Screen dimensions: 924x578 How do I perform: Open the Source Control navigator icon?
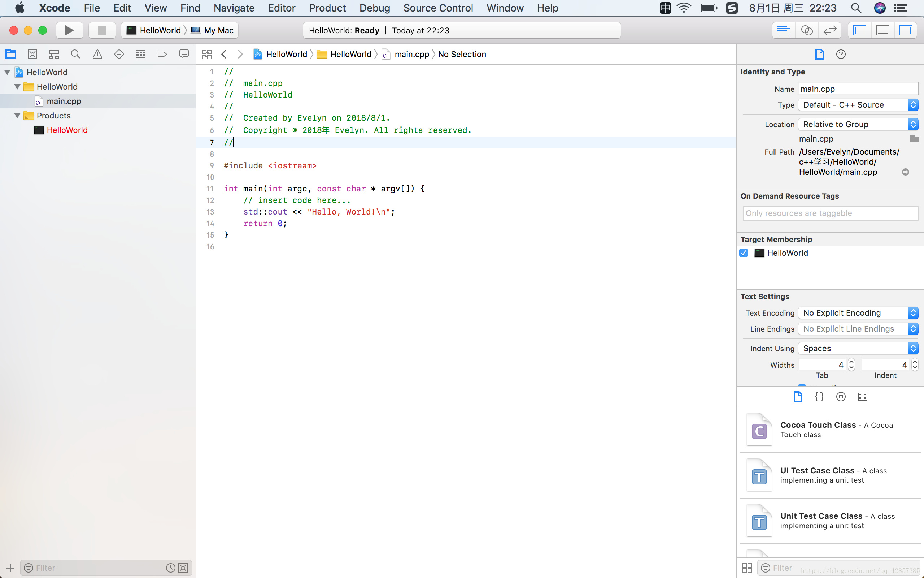(32, 54)
